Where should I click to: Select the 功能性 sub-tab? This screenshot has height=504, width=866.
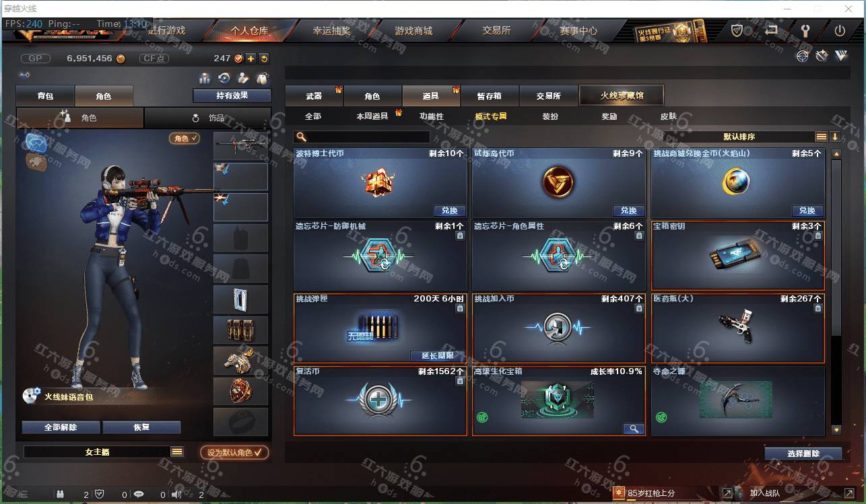point(432,116)
